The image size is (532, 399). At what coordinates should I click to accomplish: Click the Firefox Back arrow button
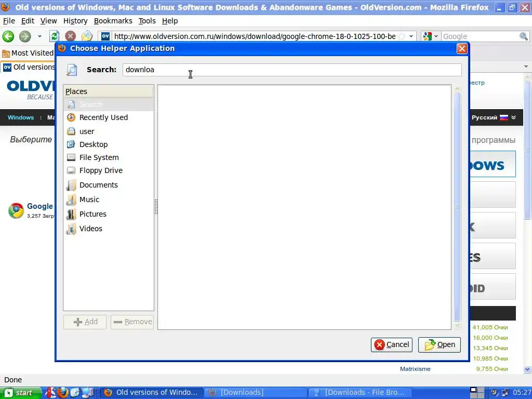point(8,36)
